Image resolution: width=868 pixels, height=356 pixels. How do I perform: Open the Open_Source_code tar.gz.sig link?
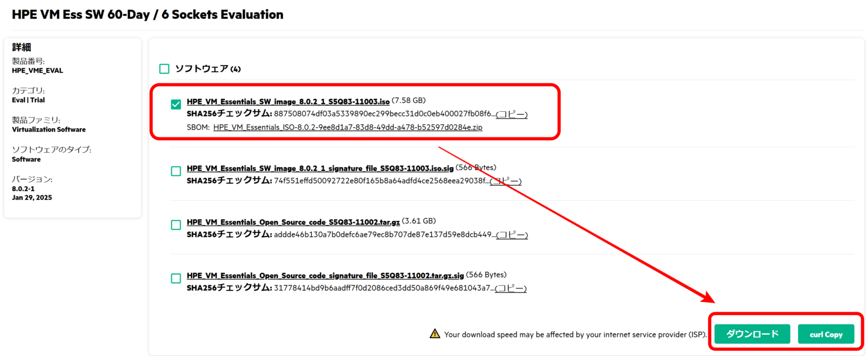(324, 275)
